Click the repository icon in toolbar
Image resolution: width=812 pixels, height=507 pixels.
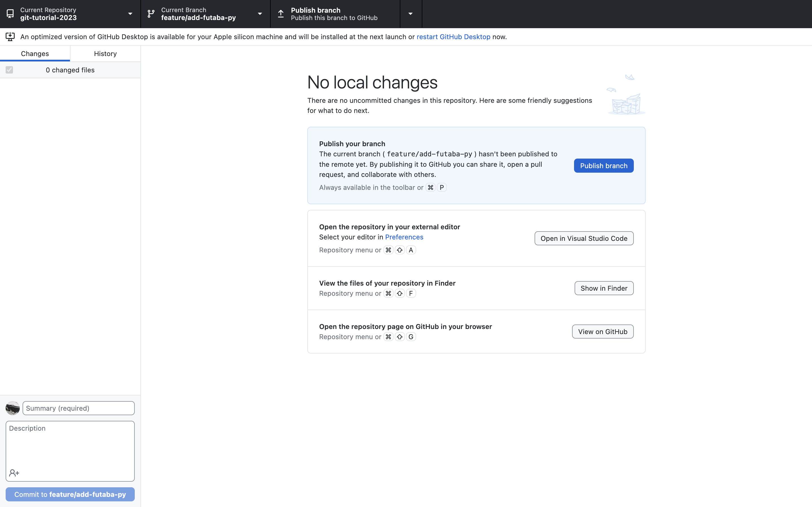tap(10, 14)
